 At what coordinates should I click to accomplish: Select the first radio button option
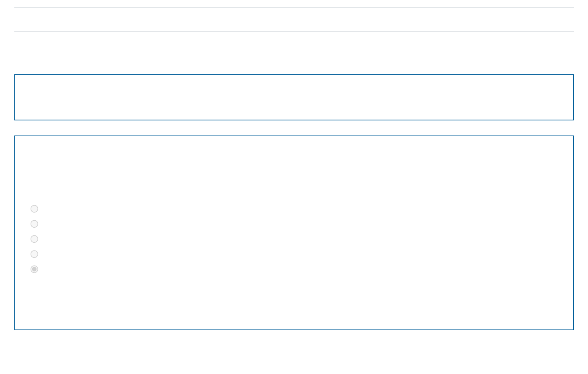click(34, 209)
